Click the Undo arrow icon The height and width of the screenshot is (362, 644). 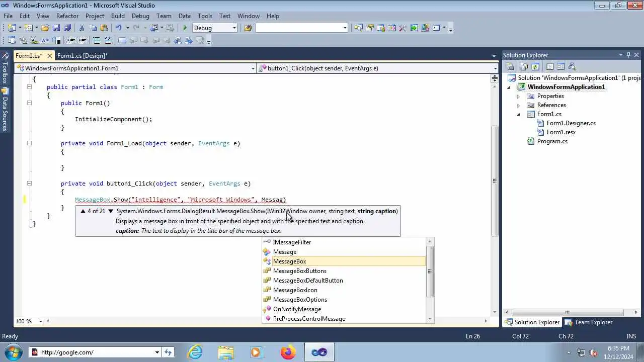(119, 28)
